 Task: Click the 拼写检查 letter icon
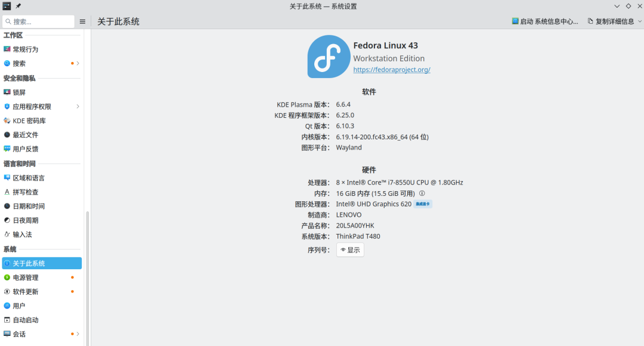tap(7, 192)
